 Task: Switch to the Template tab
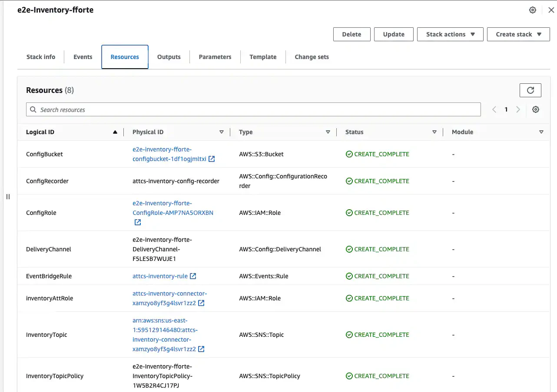pos(263,57)
